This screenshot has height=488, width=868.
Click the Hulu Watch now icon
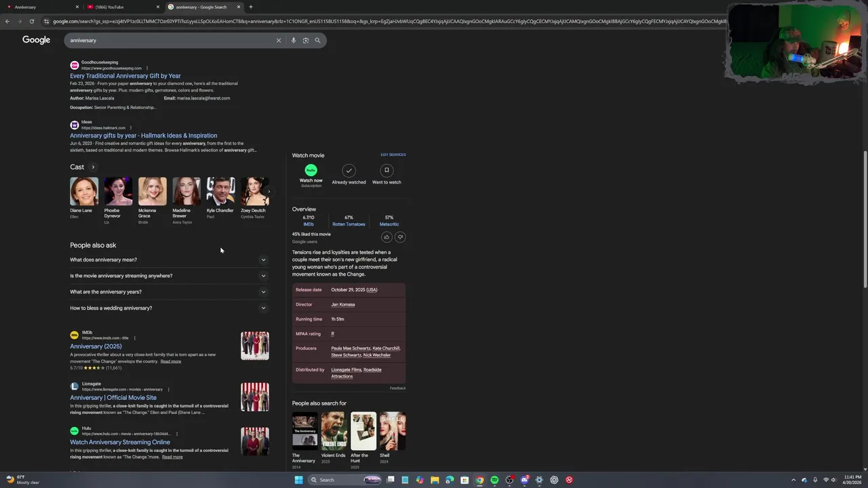(311, 170)
